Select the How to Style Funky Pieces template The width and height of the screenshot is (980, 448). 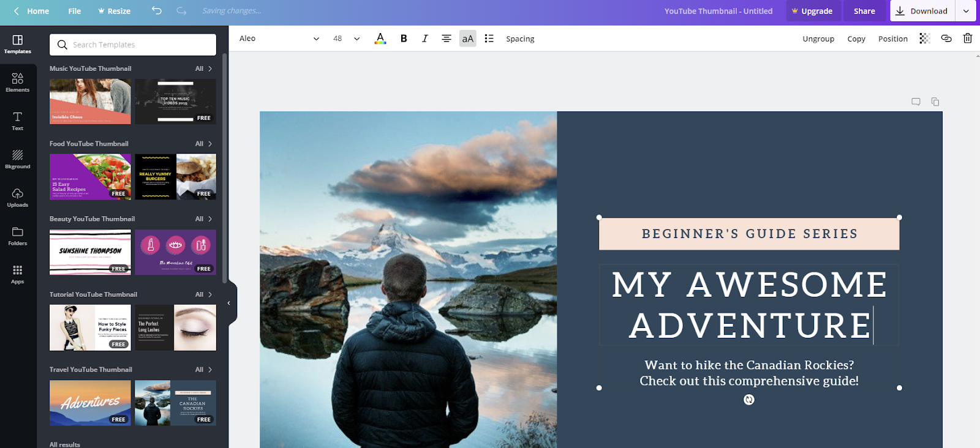(90, 327)
